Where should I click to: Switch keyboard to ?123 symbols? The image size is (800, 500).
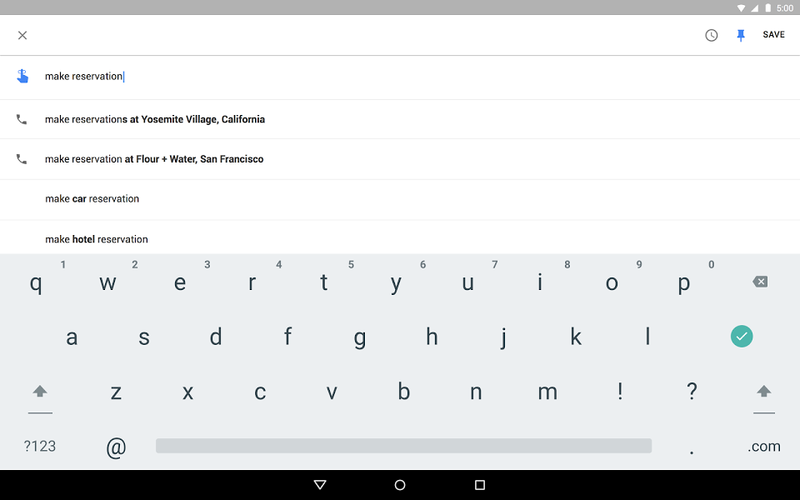[x=40, y=446]
